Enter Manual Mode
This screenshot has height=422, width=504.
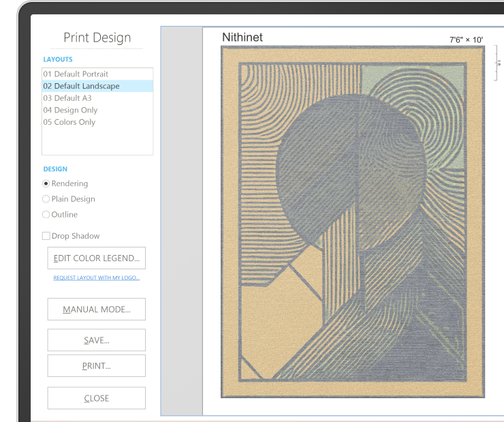[x=96, y=310]
